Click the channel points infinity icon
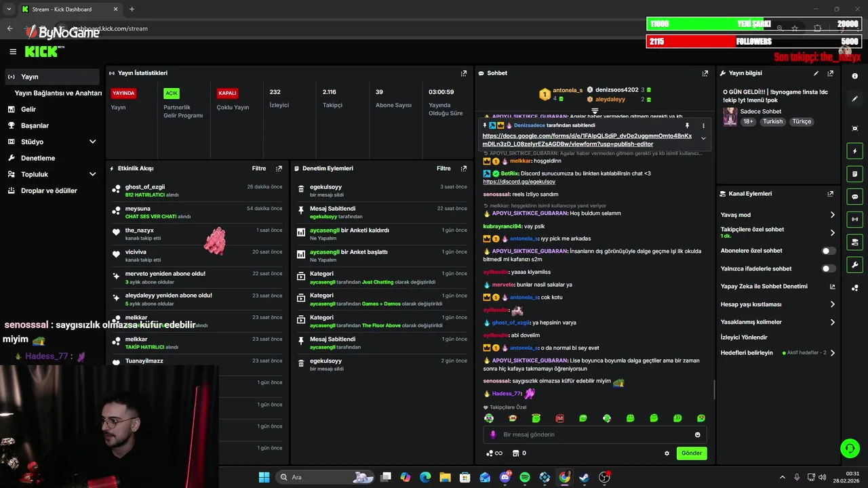Image resolution: width=868 pixels, height=488 pixels. click(494, 453)
